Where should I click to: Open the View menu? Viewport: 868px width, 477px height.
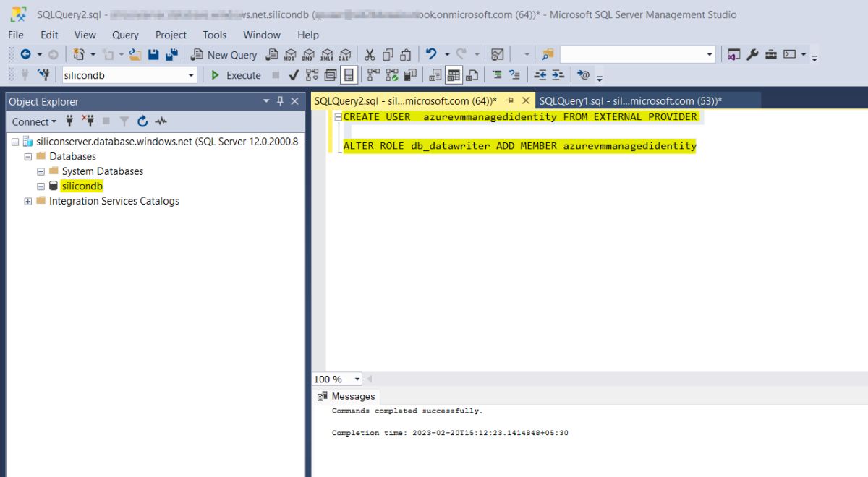85,34
